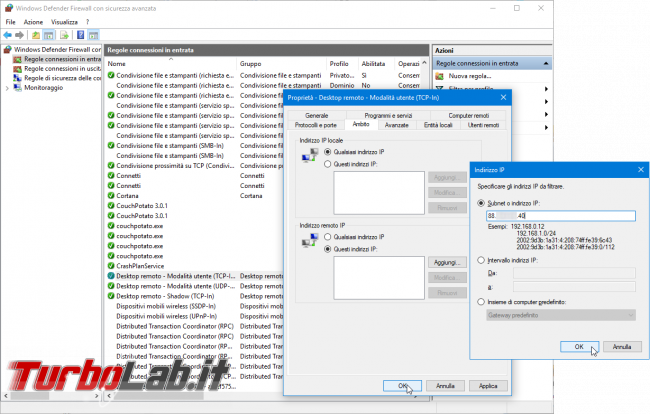Expand the Monitoraggio tree node arrow
The width and height of the screenshot is (650, 414).
[7, 88]
